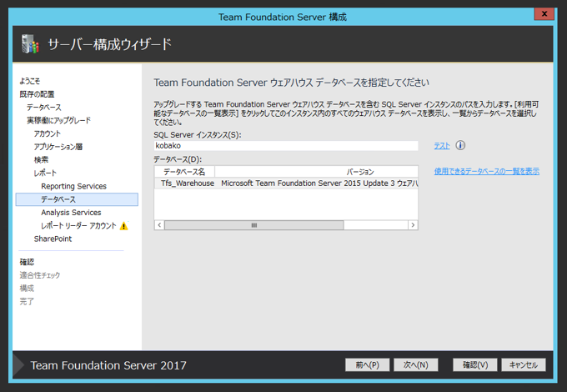Click the horizontal scrollbar thumb in database list
The image size is (567, 392).
tap(253, 225)
